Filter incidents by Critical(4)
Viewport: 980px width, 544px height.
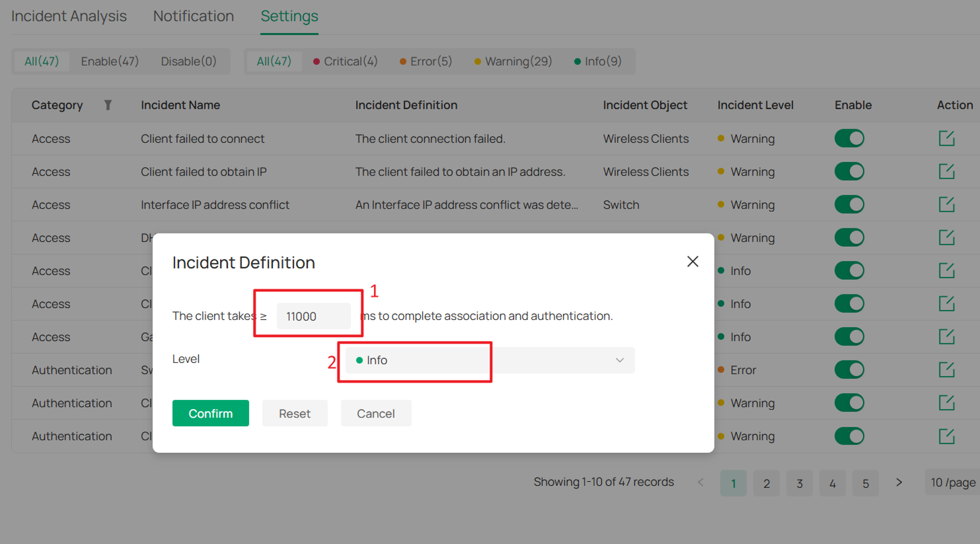click(x=345, y=61)
